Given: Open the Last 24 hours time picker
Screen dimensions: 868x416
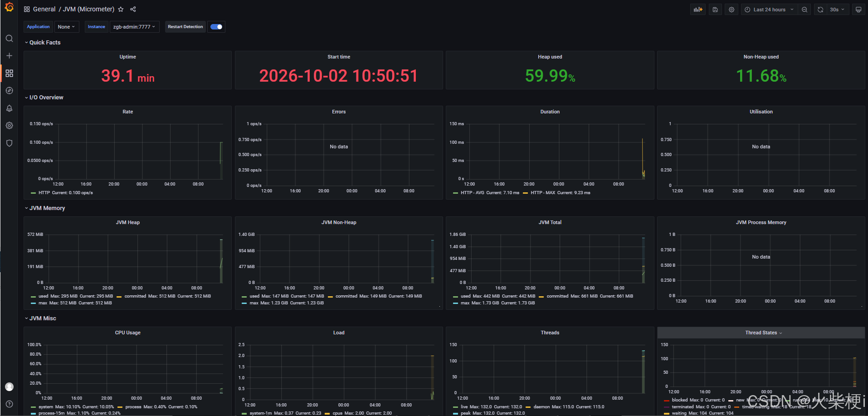Looking at the screenshot, I should [x=769, y=10].
